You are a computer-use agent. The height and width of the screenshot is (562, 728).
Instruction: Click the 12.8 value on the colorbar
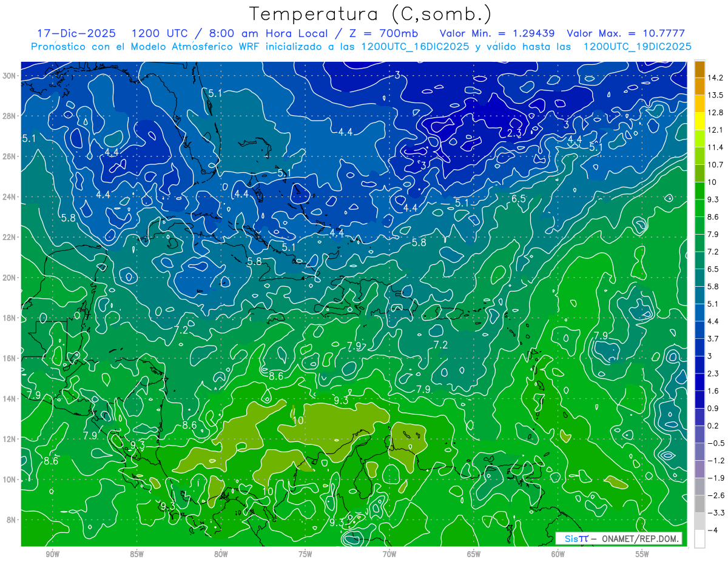[715, 113]
